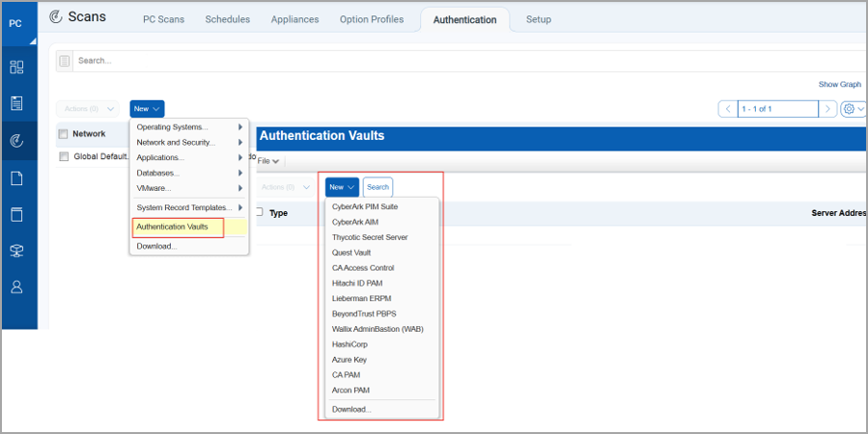Viewport: 868px width, 434px height.
Task: Open the dropdown arrow beside the gear
Action: pos(861,109)
